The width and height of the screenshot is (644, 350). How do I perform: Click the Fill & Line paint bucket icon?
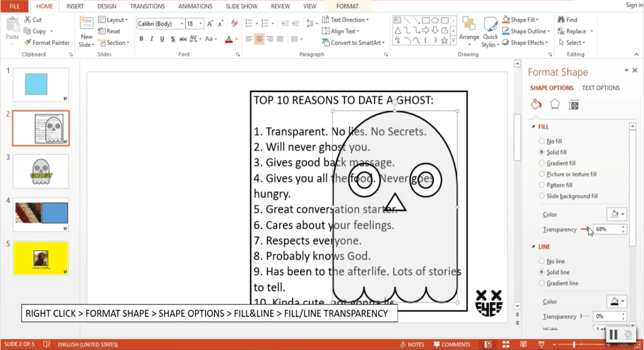pos(536,104)
